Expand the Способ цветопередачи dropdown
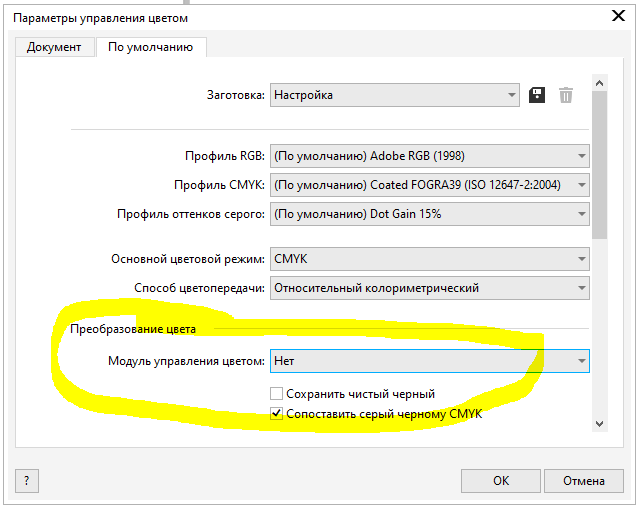The width and height of the screenshot is (642, 505). (x=430, y=288)
